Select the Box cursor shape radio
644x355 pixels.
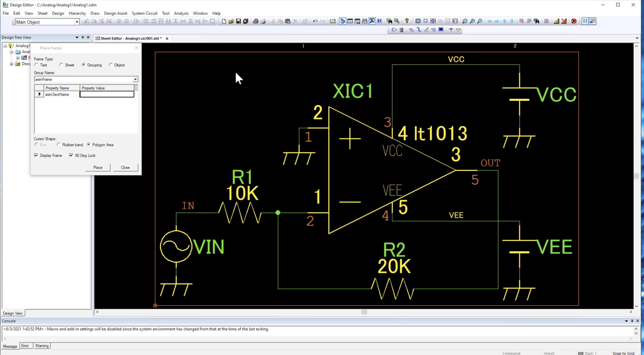[36, 144]
